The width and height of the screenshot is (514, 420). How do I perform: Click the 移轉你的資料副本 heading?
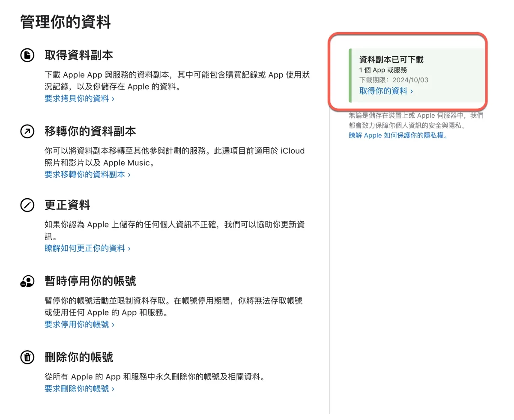90,131
